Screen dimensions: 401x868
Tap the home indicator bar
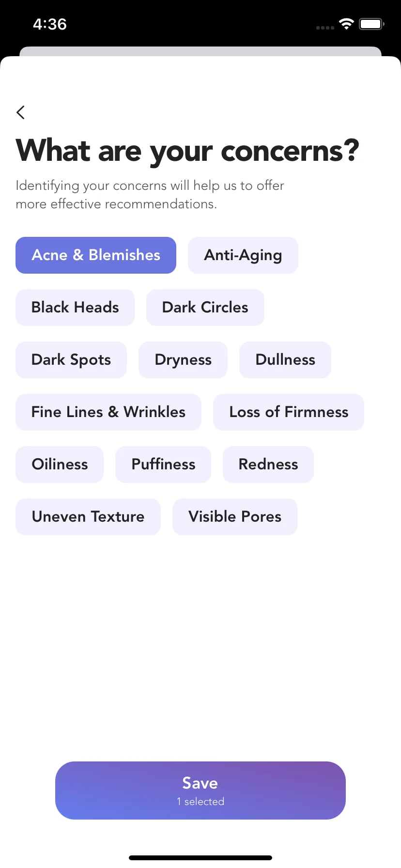(x=200, y=858)
